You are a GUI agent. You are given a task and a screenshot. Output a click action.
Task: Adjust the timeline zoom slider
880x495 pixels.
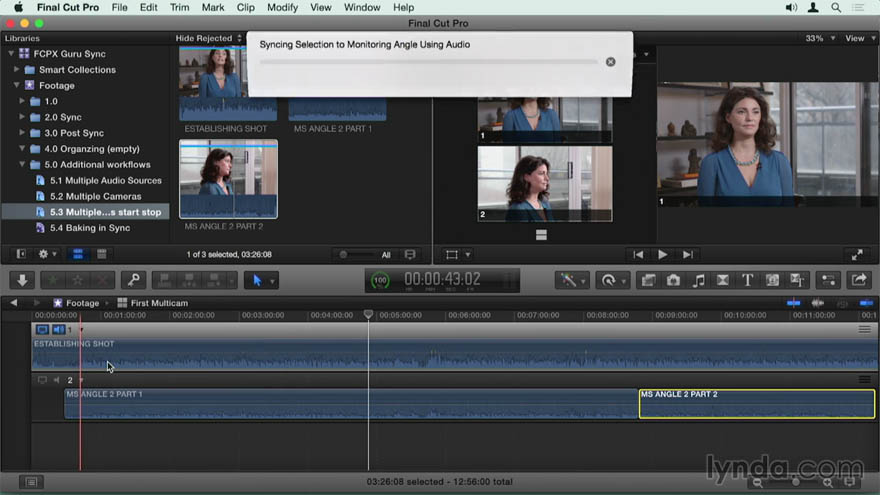tap(796, 482)
